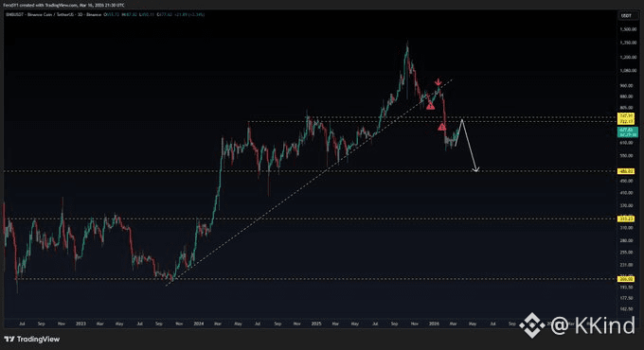Select the upper red warning triangle on trendline
644x350 pixels.
coord(430,106)
